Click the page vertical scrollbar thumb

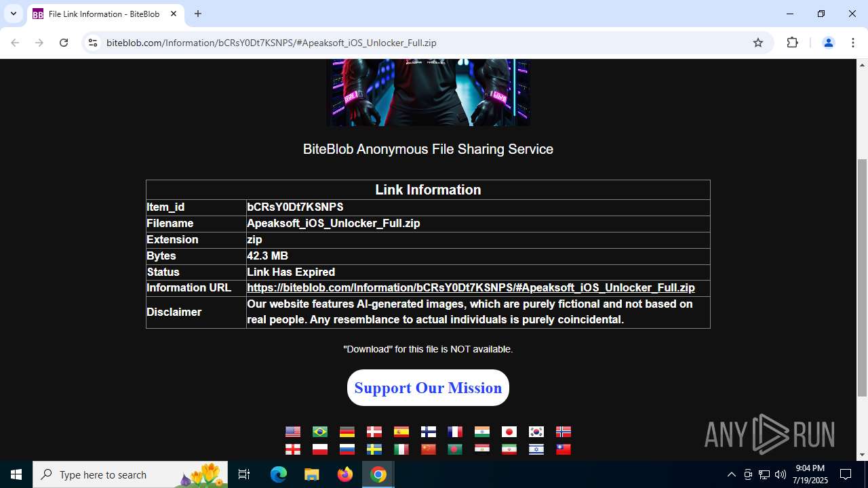point(863,278)
